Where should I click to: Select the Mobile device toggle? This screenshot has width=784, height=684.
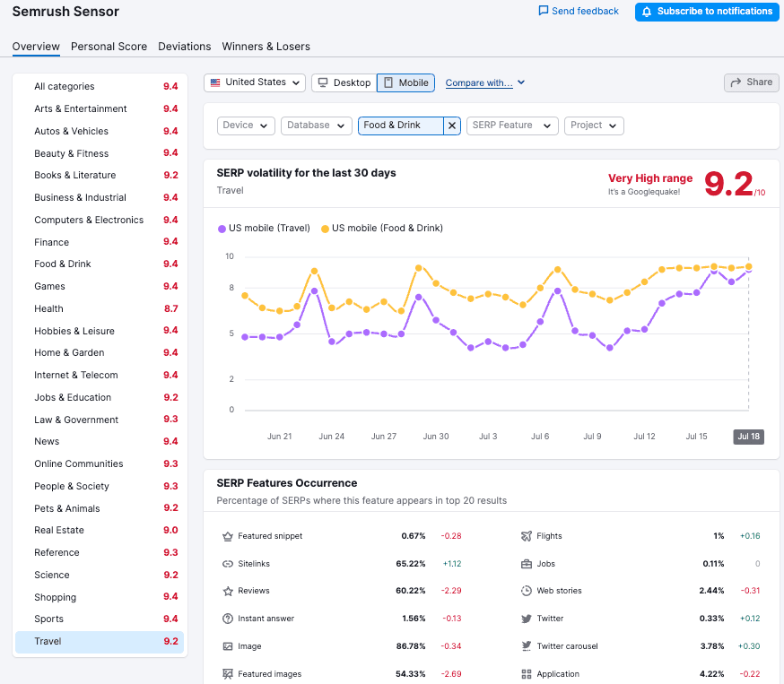405,82
